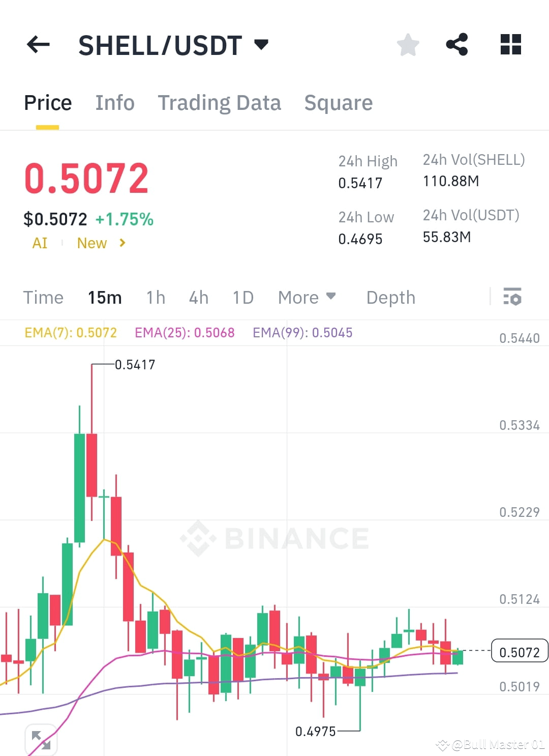
Task: Open the widgets grid icon top right
Action: click(510, 45)
